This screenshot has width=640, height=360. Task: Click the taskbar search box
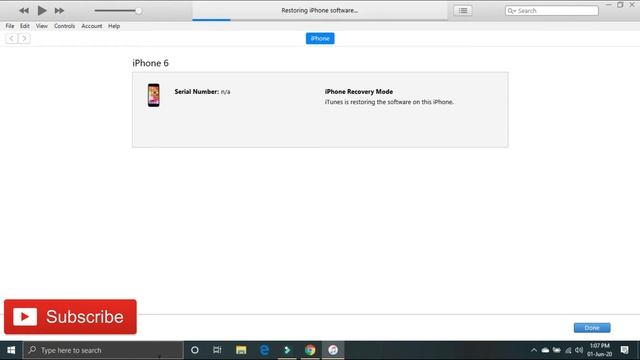pyautogui.click(x=103, y=350)
